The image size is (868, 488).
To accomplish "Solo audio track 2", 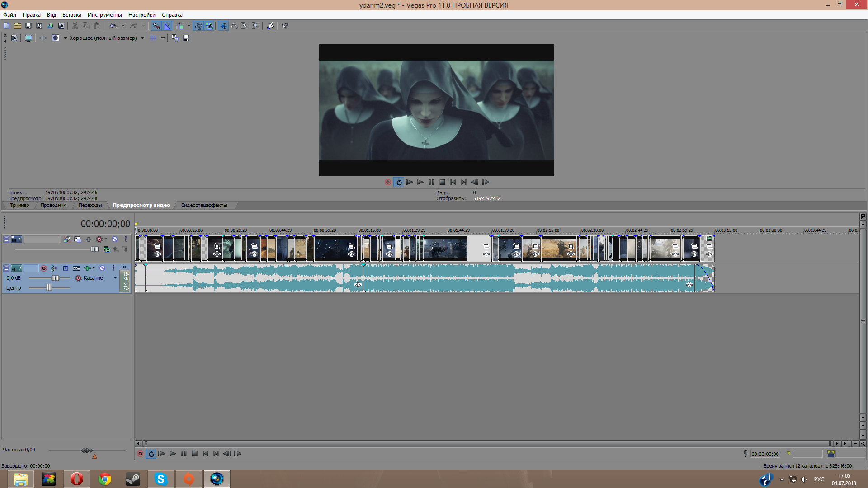I will click(113, 268).
